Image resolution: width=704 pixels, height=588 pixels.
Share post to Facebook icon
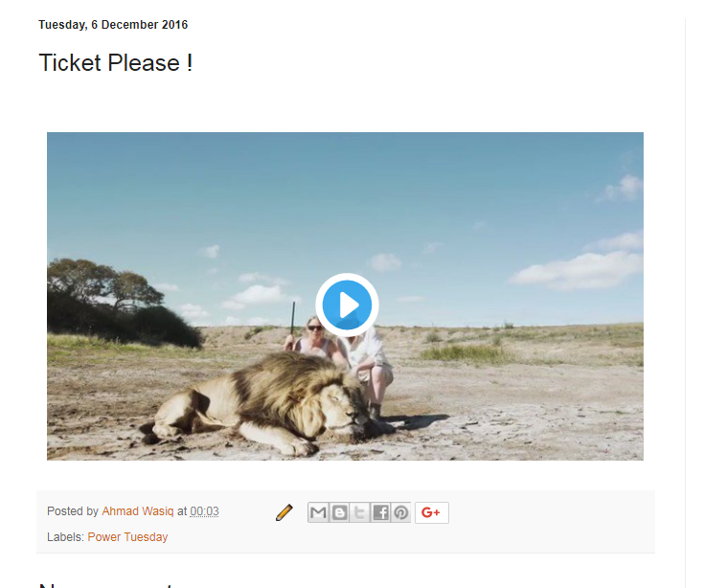[380, 512]
